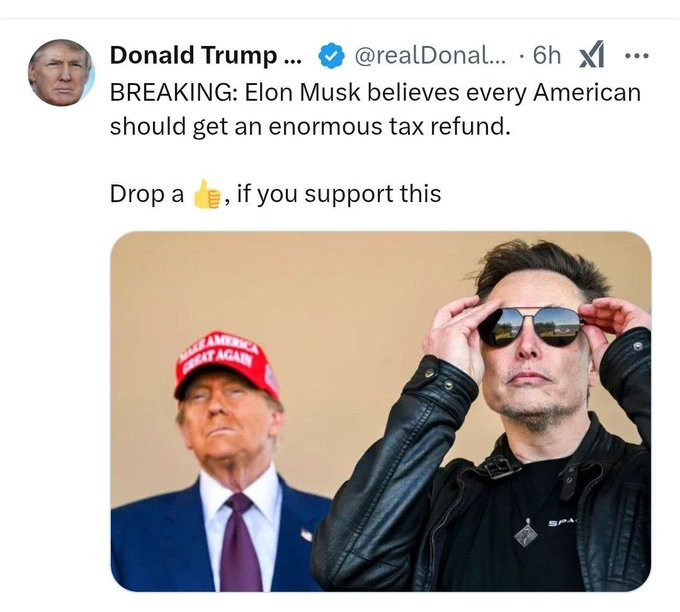Expand the three-dot more options menu
This screenshot has width=680, height=612.
[x=636, y=55]
